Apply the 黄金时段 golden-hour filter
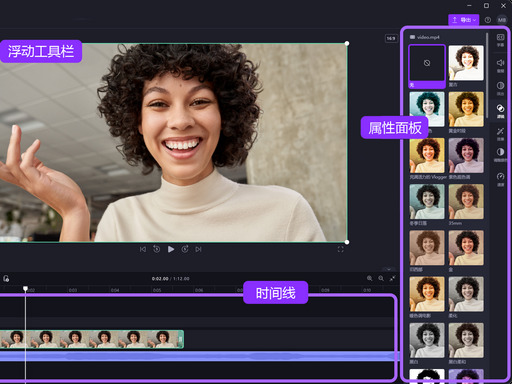Image resolution: width=512 pixels, height=384 pixels. pyautogui.click(x=466, y=109)
